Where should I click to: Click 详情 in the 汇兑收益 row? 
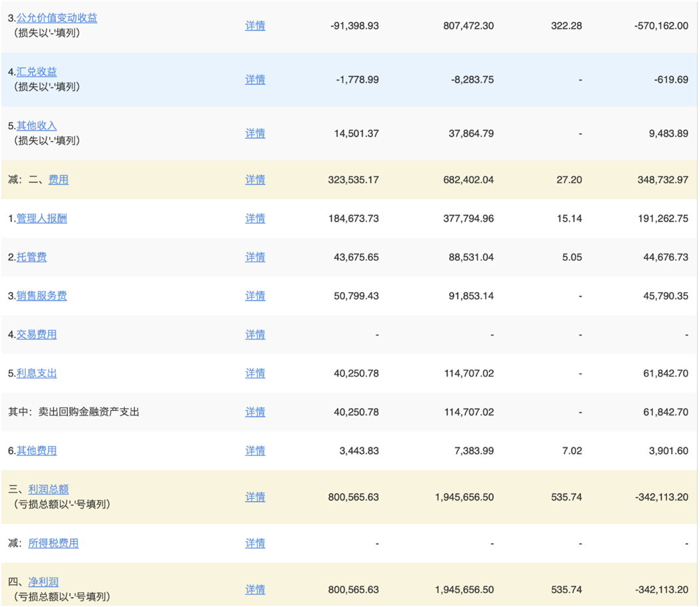(255, 79)
